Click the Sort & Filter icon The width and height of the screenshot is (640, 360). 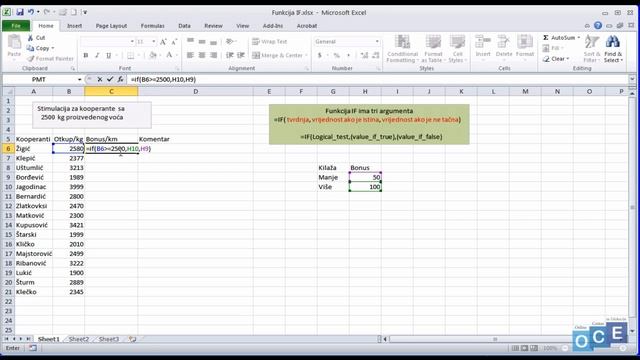click(x=591, y=42)
